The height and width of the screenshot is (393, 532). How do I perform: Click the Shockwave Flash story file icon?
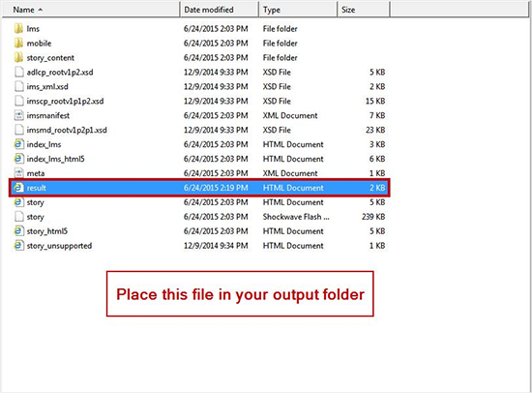18,217
